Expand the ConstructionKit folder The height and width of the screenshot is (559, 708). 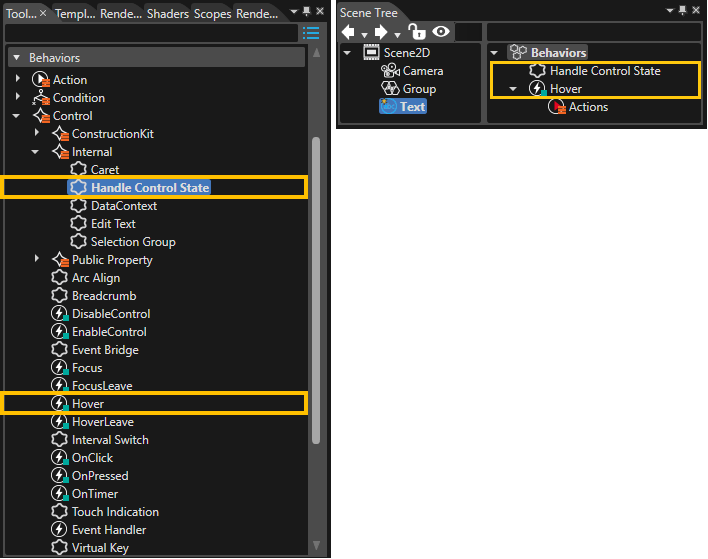(37, 132)
